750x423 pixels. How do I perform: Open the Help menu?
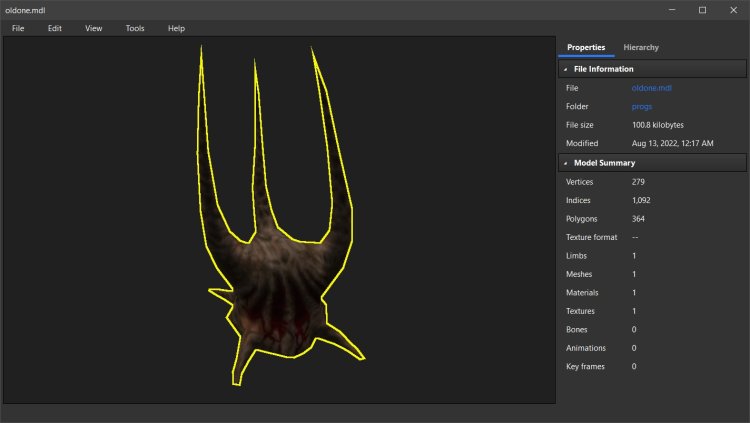(176, 28)
